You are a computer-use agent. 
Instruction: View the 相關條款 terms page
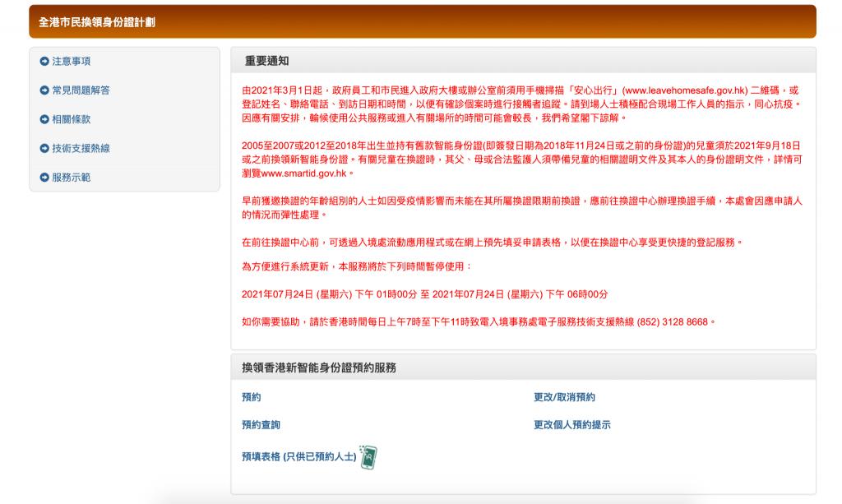(70, 118)
